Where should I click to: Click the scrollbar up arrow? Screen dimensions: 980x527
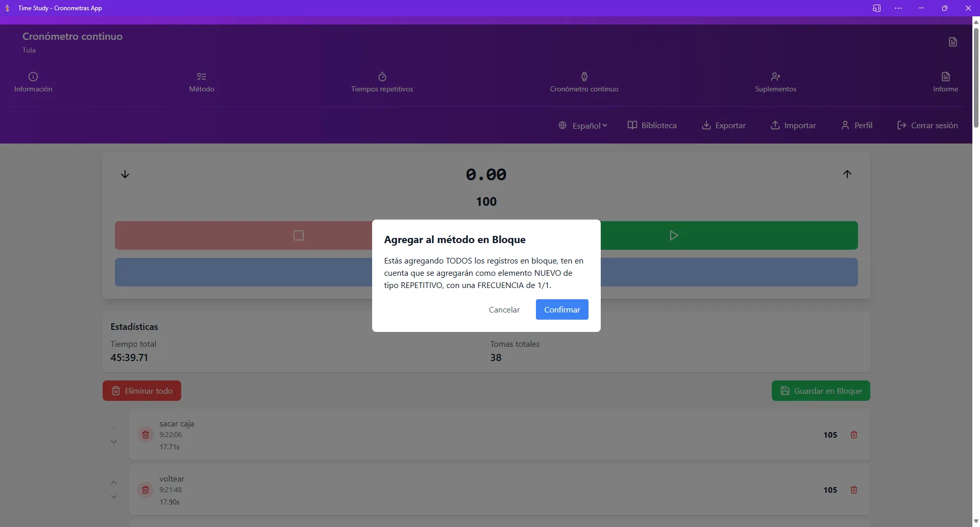coord(976,22)
